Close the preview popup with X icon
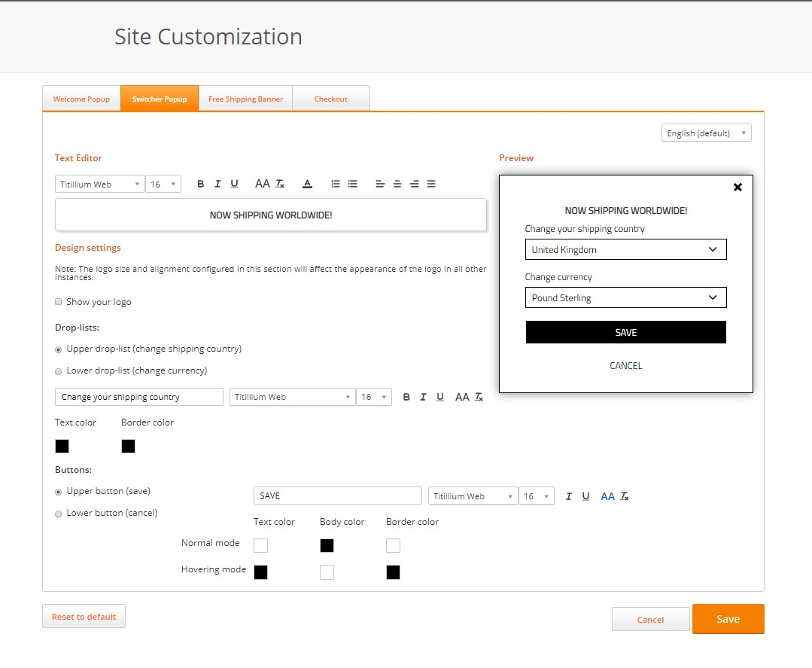The width and height of the screenshot is (812, 668). (737, 187)
